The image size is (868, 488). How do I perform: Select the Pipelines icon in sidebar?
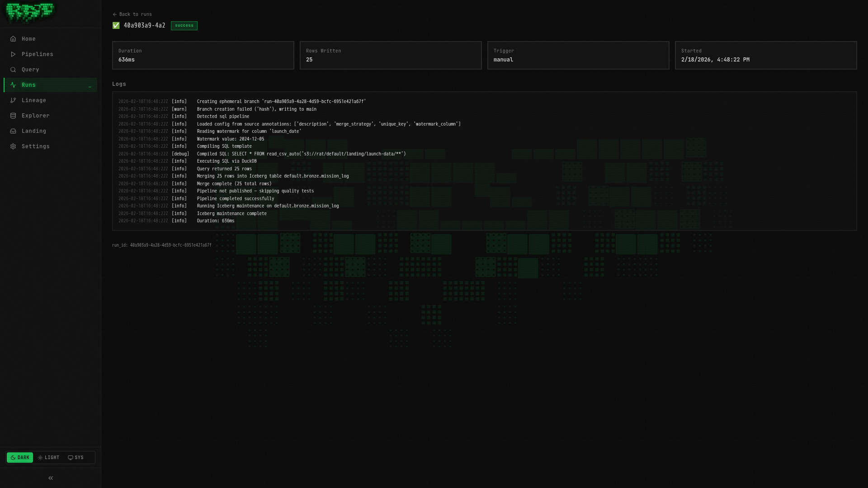tap(13, 54)
